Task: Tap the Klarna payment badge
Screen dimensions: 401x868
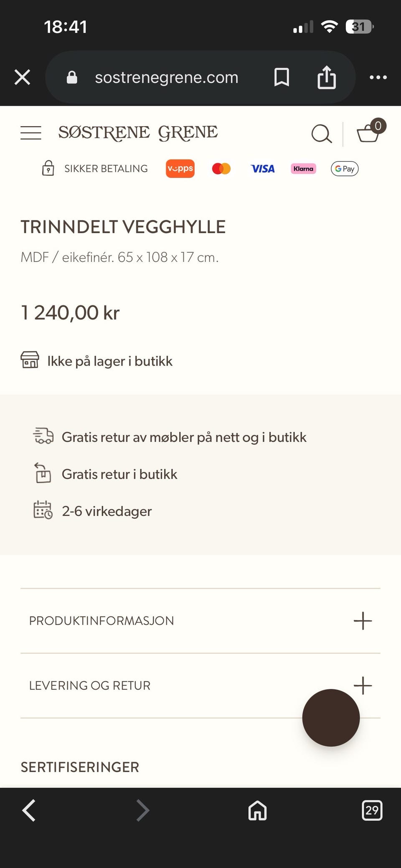Action: (x=303, y=168)
